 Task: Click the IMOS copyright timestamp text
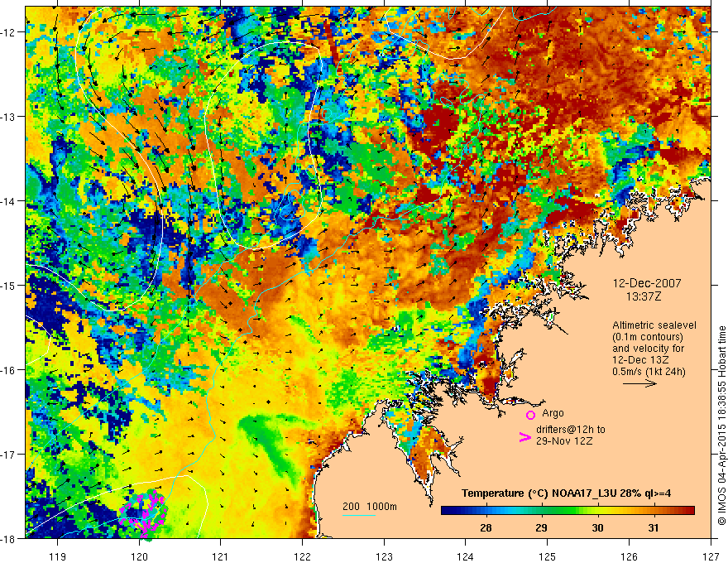pyautogui.click(x=722, y=427)
